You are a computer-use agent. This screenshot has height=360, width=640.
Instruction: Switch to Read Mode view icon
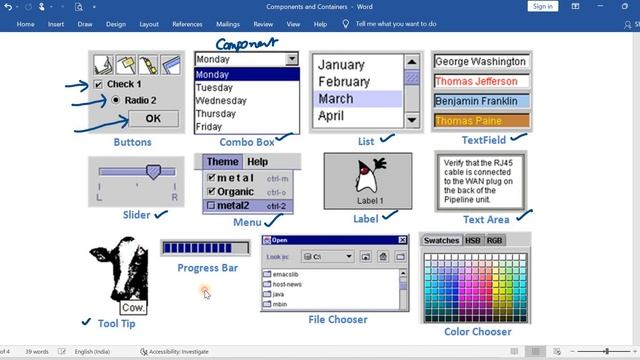(514, 351)
